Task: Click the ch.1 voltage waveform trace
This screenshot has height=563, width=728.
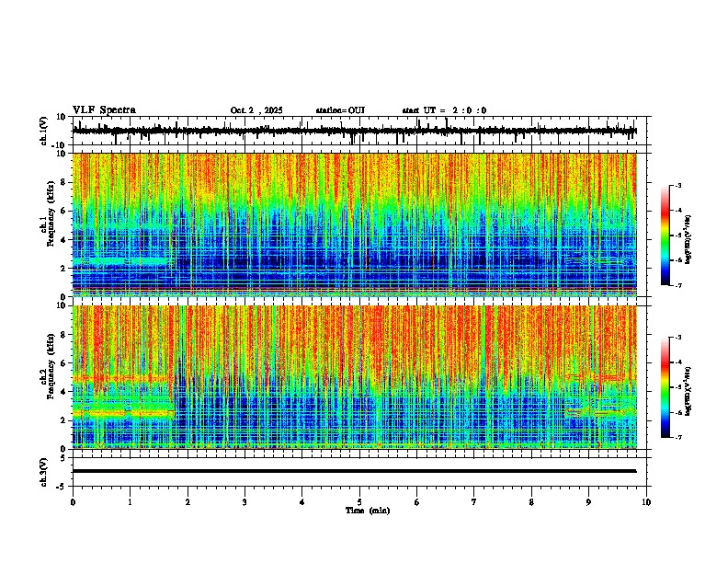Action: [x=354, y=131]
